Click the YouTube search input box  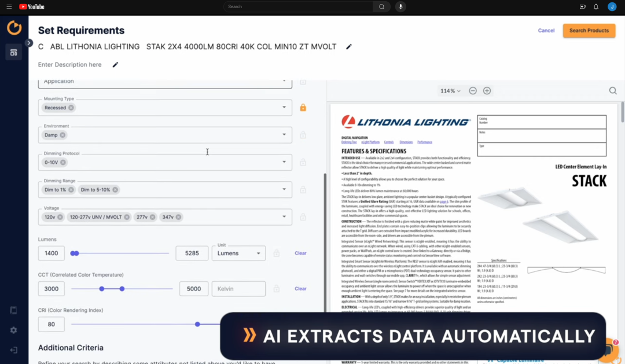point(298,7)
